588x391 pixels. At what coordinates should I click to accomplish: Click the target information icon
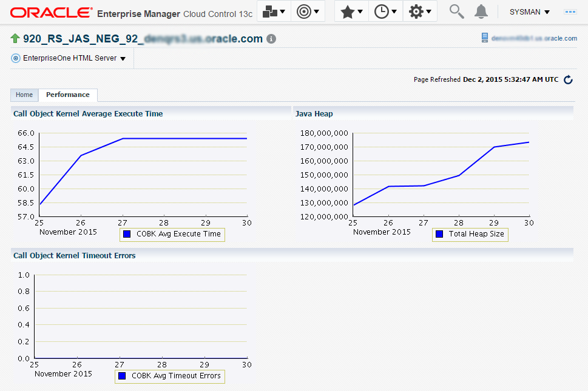(271, 39)
